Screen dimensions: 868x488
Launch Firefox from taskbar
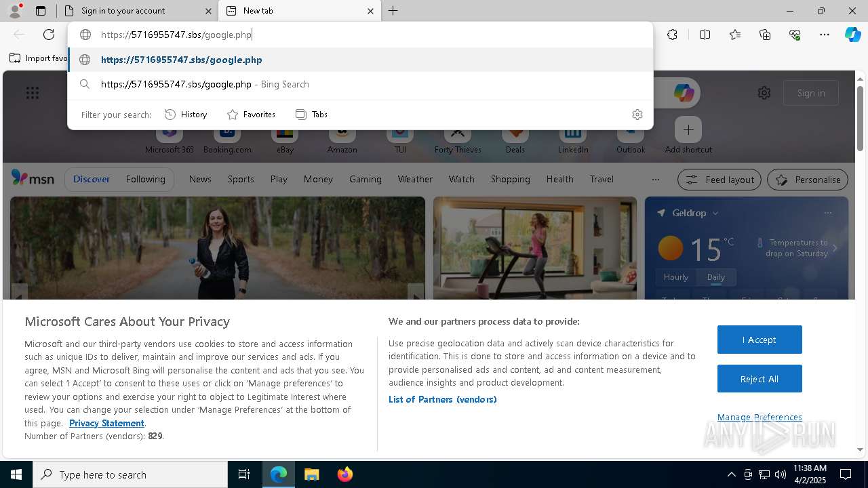[x=344, y=474]
